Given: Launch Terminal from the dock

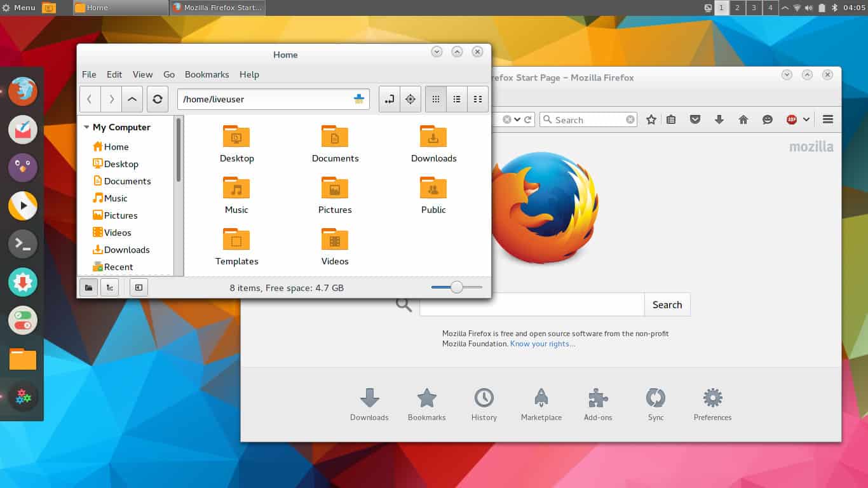Looking at the screenshot, I should 23,244.
